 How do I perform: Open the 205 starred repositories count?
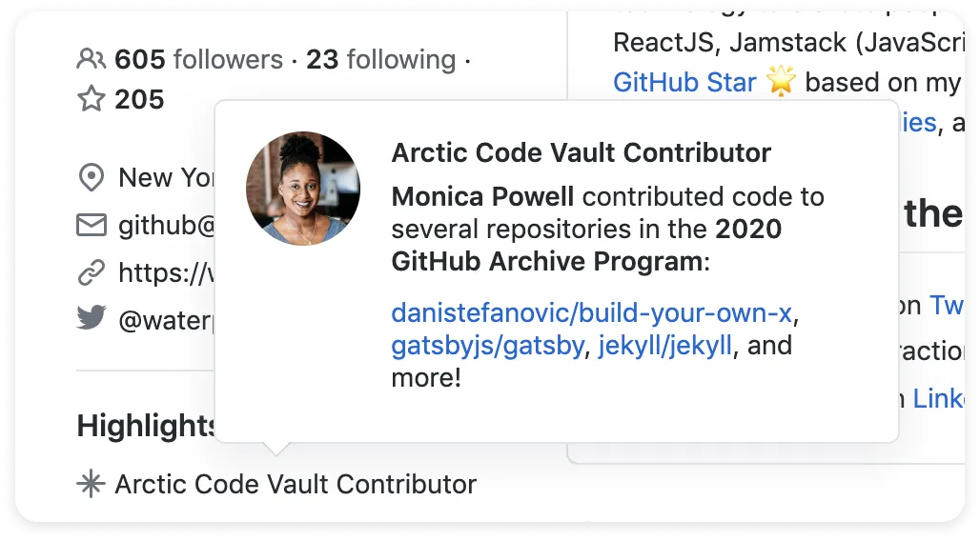[139, 99]
